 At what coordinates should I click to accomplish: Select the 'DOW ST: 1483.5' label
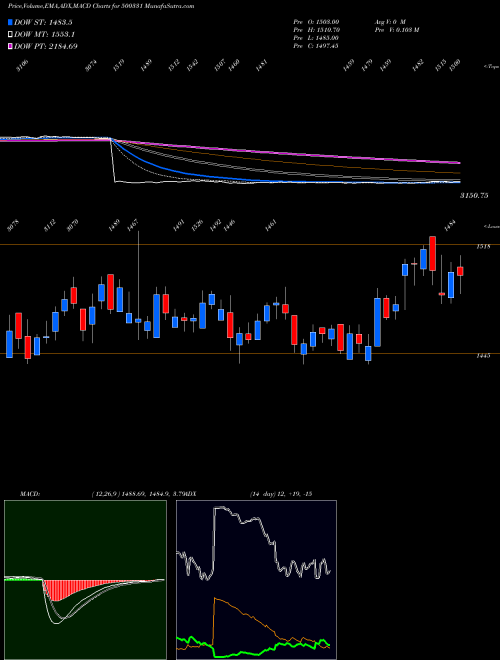(x=43, y=22)
